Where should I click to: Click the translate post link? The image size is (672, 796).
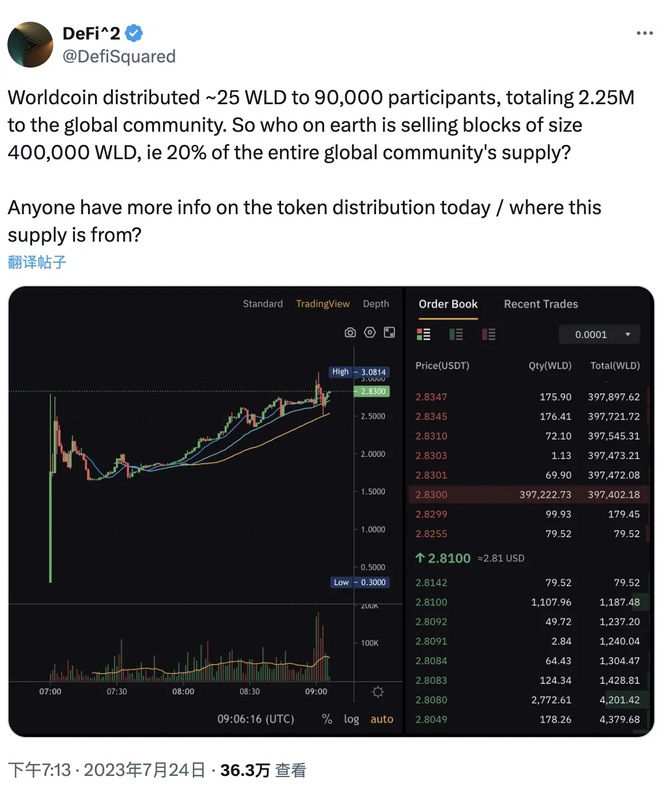point(37,262)
